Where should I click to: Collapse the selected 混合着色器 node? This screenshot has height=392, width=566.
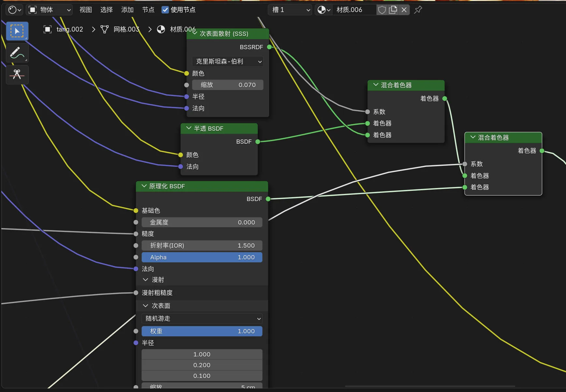[x=473, y=137]
